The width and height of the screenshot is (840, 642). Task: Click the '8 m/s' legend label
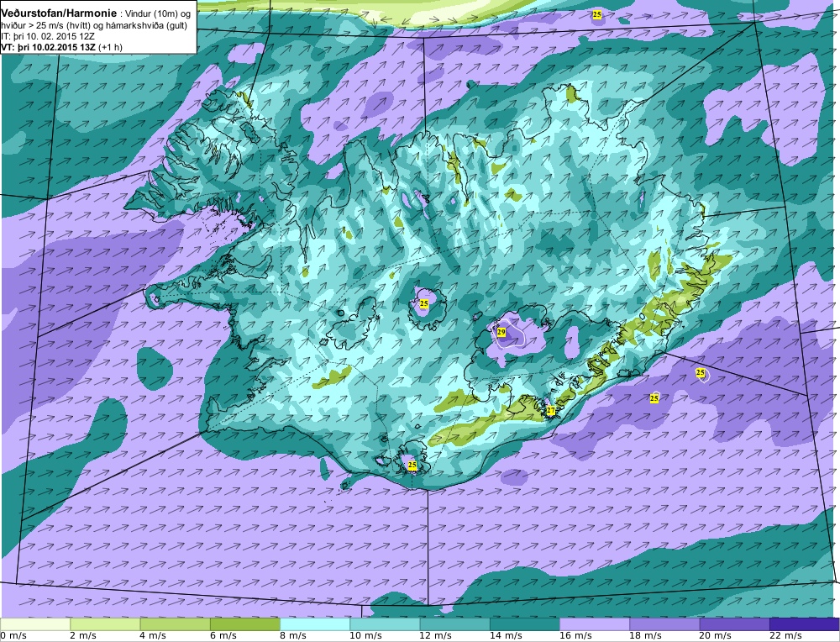click(x=293, y=636)
